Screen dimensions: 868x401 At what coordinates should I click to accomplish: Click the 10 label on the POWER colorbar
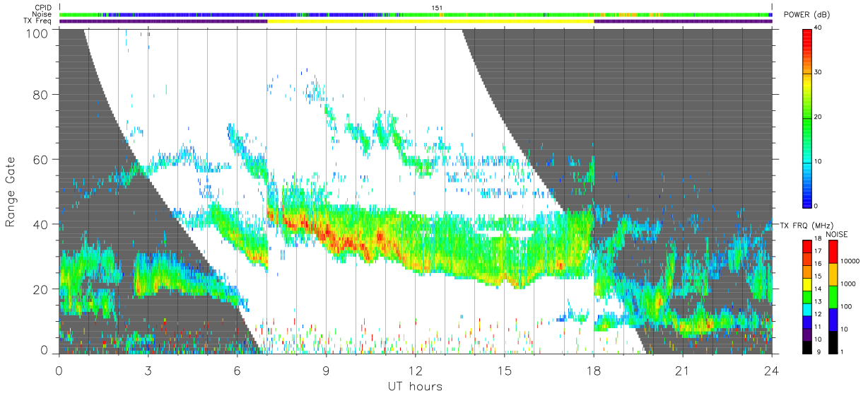tap(819, 161)
